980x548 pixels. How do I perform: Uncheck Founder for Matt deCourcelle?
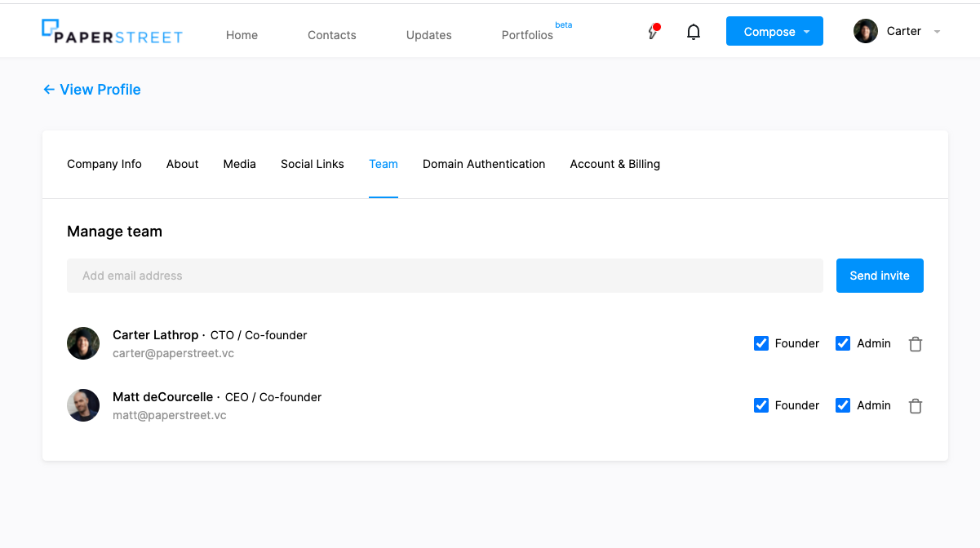[761, 405]
